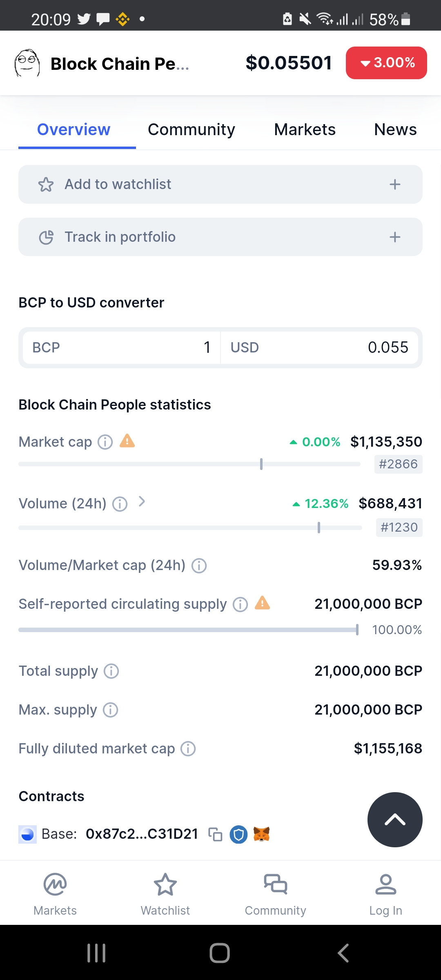Add Block Chain People to watchlist

(220, 184)
